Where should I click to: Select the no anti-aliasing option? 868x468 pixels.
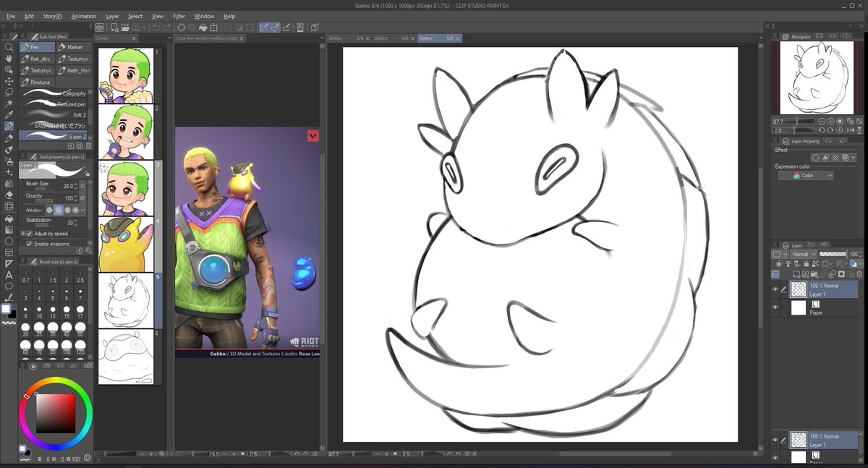50,210
